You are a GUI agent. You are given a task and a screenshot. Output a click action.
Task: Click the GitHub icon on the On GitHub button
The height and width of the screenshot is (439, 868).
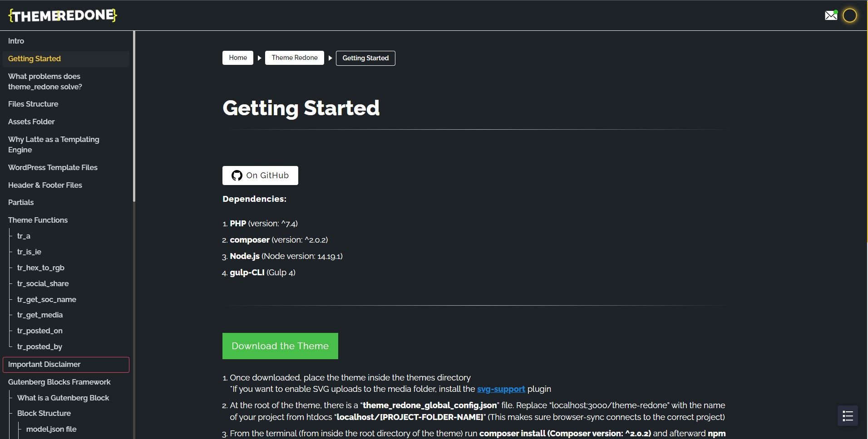pyautogui.click(x=237, y=176)
